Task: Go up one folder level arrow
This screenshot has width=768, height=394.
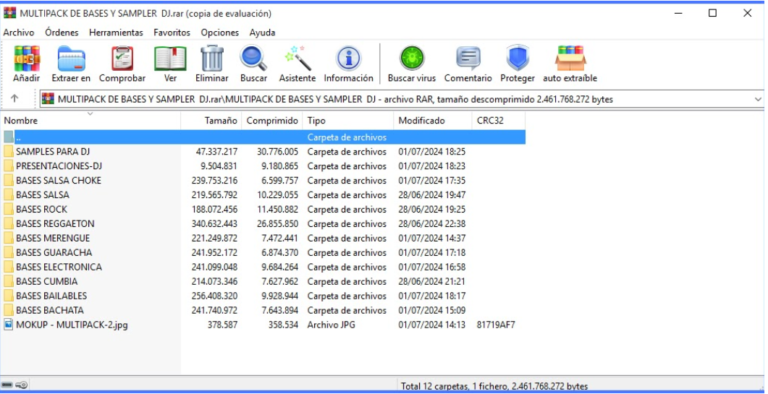Action: 14,99
